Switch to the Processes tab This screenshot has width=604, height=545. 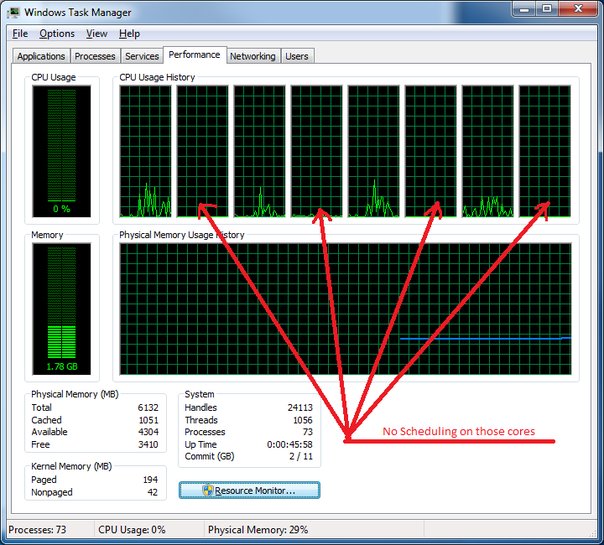point(95,56)
